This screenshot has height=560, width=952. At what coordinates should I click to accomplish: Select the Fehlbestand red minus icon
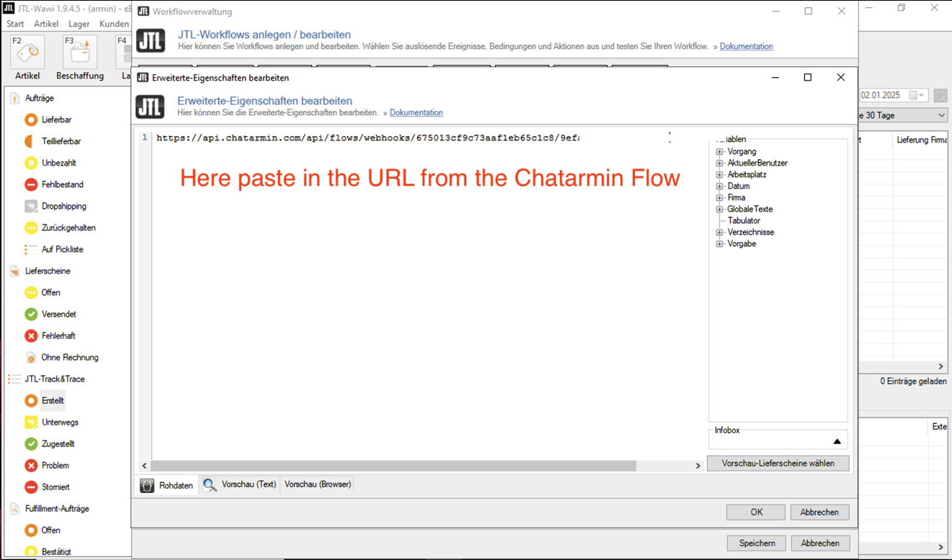tap(31, 184)
